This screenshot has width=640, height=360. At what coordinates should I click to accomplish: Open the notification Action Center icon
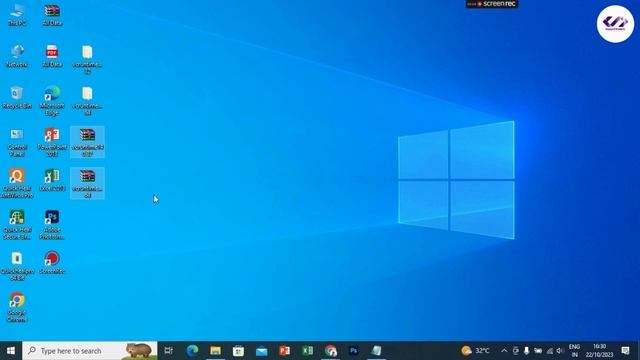(x=625, y=351)
